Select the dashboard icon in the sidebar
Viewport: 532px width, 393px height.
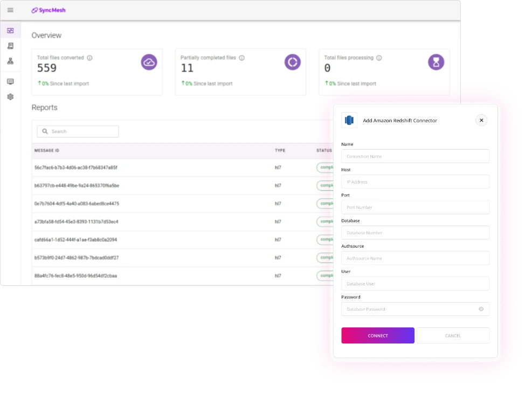pyautogui.click(x=10, y=31)
